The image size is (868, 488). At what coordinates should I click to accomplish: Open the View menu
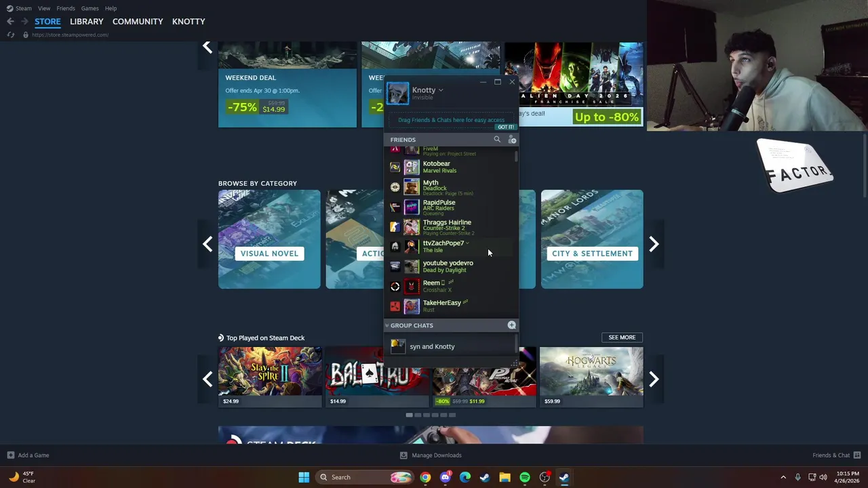[x=44, y=8]
